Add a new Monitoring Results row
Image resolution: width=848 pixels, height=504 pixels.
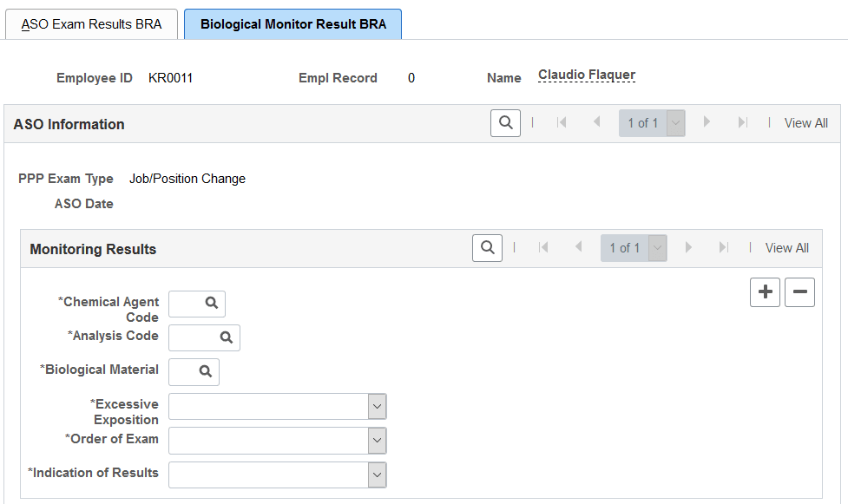(x=765, y=292)
